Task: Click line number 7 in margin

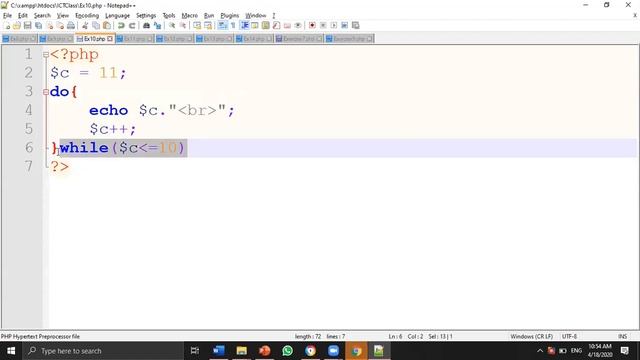Action: click(29, 166)
